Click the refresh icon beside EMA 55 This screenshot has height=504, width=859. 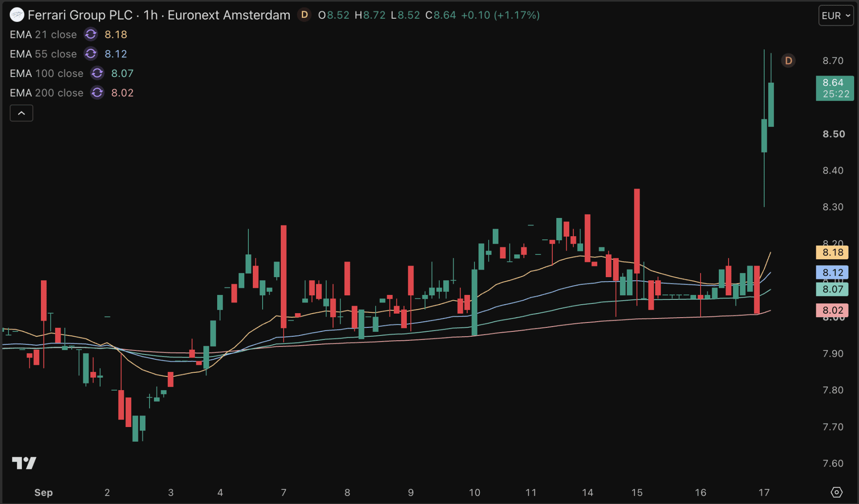click(91, 54)
